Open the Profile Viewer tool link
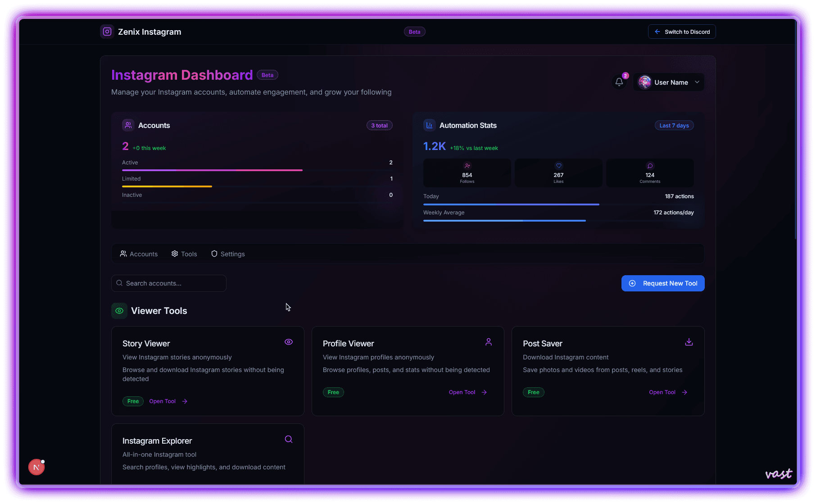This screenshot has width=816, height=504. pyautogui.click(x=468, y=392)
